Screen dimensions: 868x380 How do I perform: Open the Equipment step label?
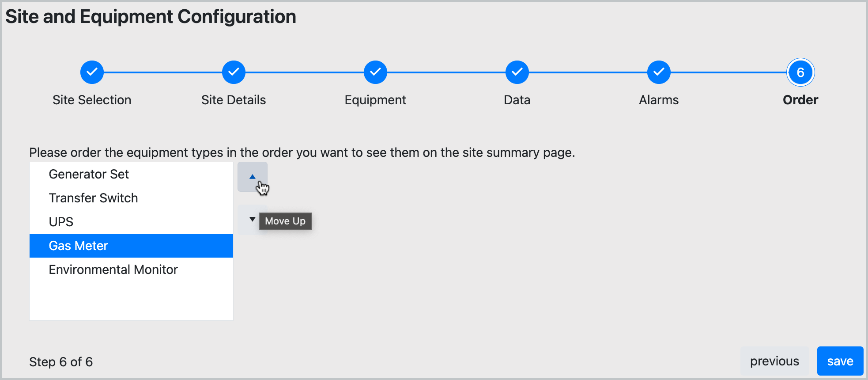pyautogui.click(x=375, y=100)
